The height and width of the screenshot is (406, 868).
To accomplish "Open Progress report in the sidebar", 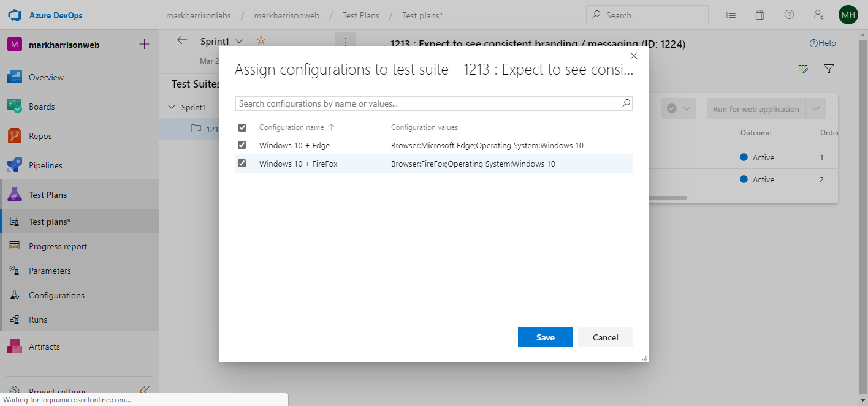I will [58, 246].
